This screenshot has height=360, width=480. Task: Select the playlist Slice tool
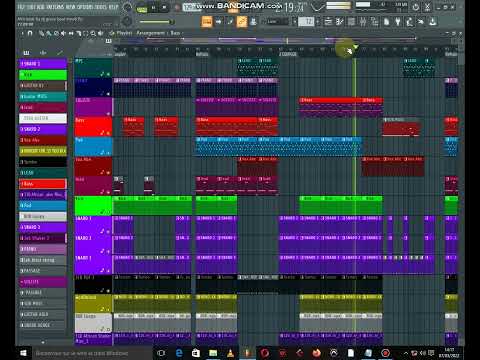point(79,33)
